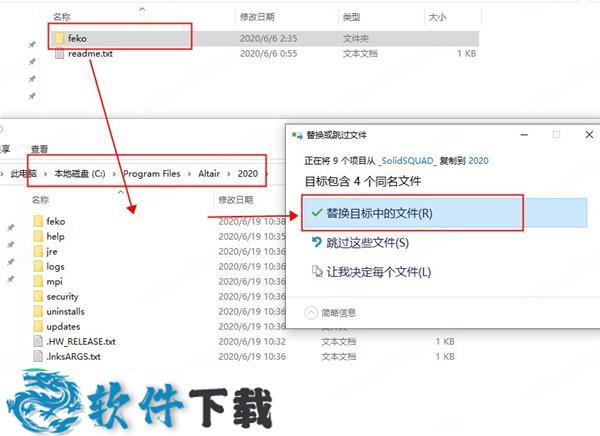
Task: Click the 文件夹 type cell of feko
Action: click(x=356, y=38)
